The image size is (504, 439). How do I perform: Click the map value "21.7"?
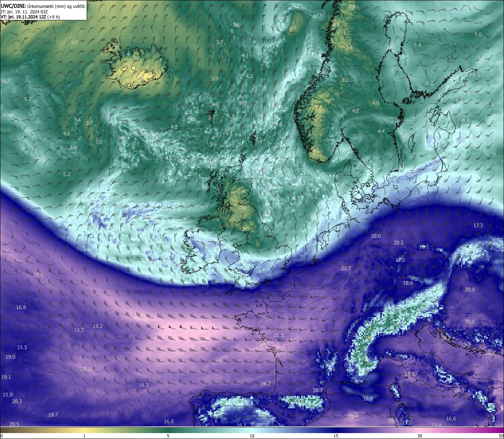coord(346,268)
